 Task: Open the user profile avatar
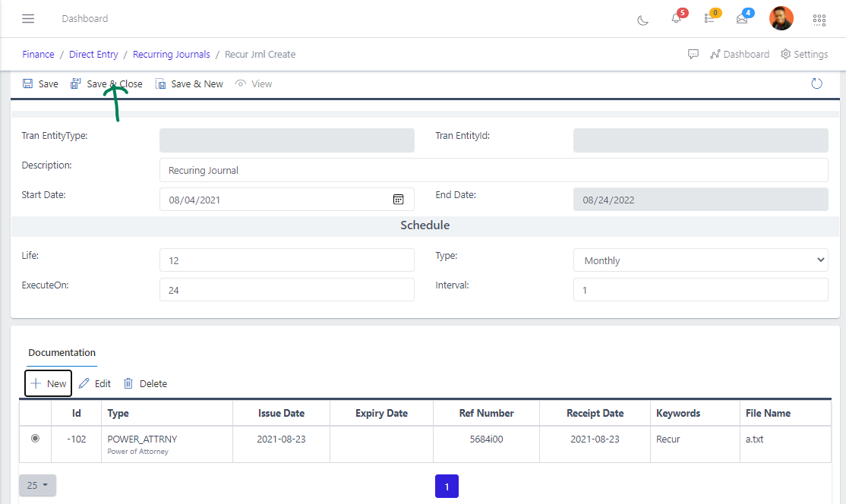(781, 18)
